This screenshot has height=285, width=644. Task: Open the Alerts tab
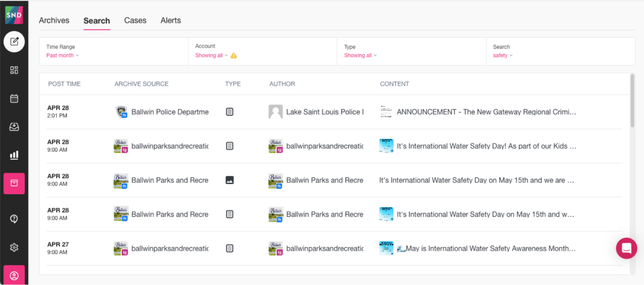click(171, 20)
